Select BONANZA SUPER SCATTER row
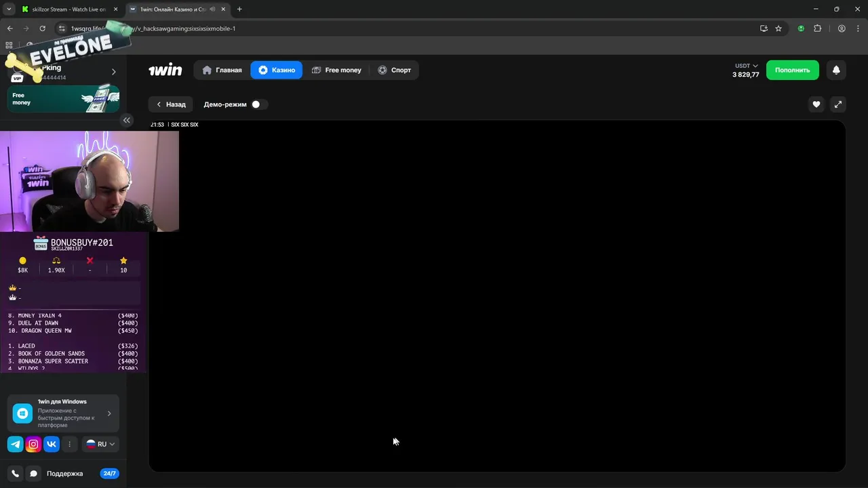868x488 pixels. 73,361
